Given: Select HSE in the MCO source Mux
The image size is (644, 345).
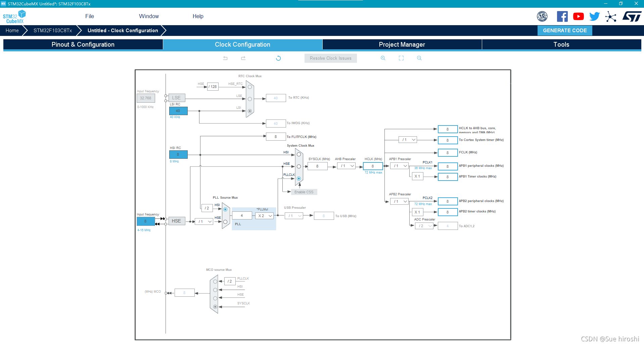Looking at the screenshot, I should [215, 298].
